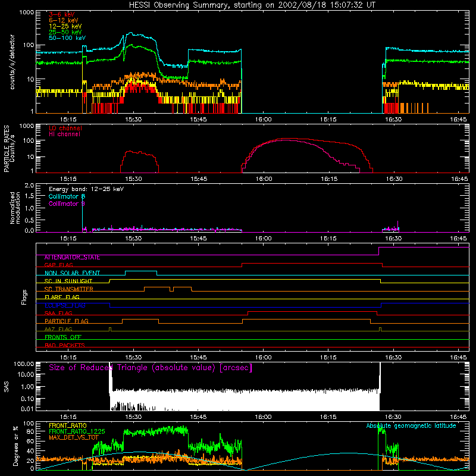Viewport: 476px width, 476px height.
Task: Select the red 3-6 keV legend label
Action: [x=61, y=14]
